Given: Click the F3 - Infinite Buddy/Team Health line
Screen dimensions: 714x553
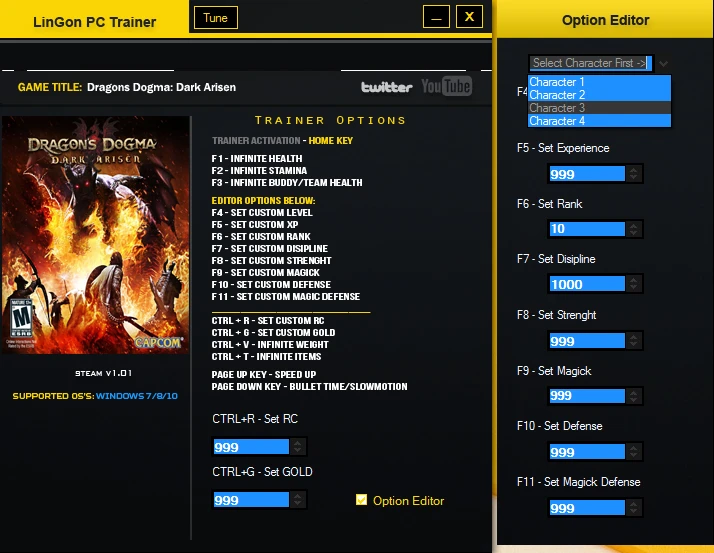Looking at the screenshot, I should tap(287, 182).
